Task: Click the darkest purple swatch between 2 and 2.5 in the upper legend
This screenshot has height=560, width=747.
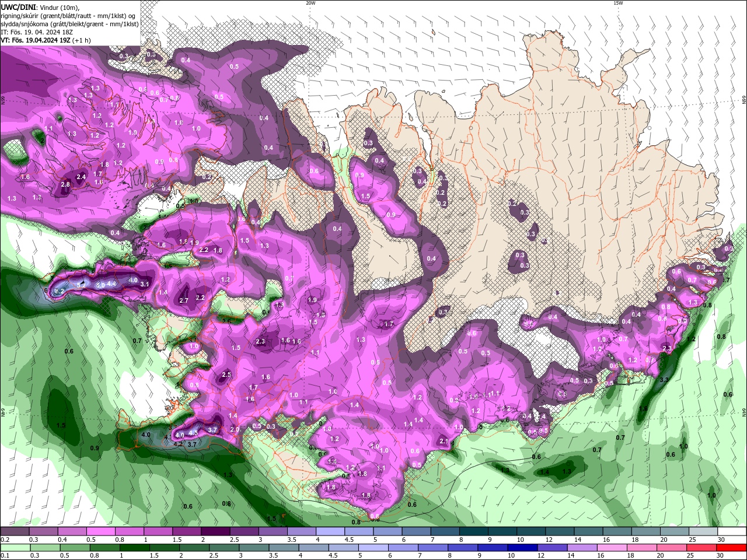Action: [x=215, y=531]
